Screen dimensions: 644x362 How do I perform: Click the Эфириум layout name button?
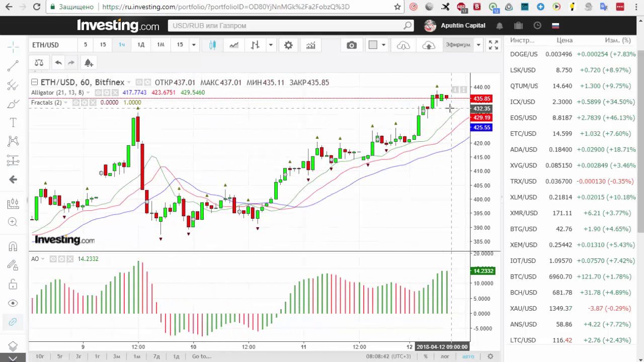458,45
